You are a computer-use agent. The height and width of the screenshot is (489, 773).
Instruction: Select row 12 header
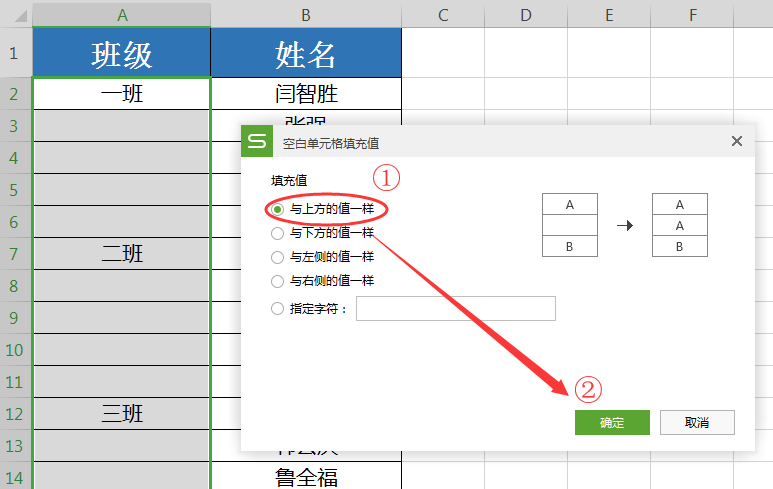coord(14,414)
